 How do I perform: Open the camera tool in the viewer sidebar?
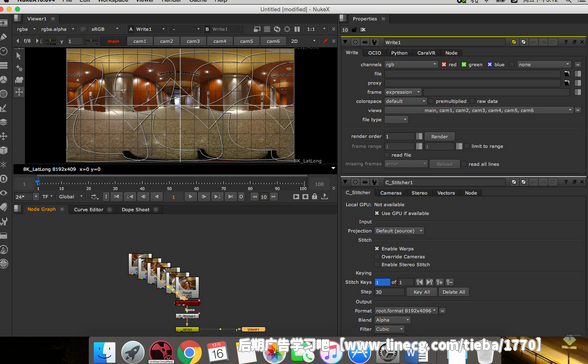19,80
